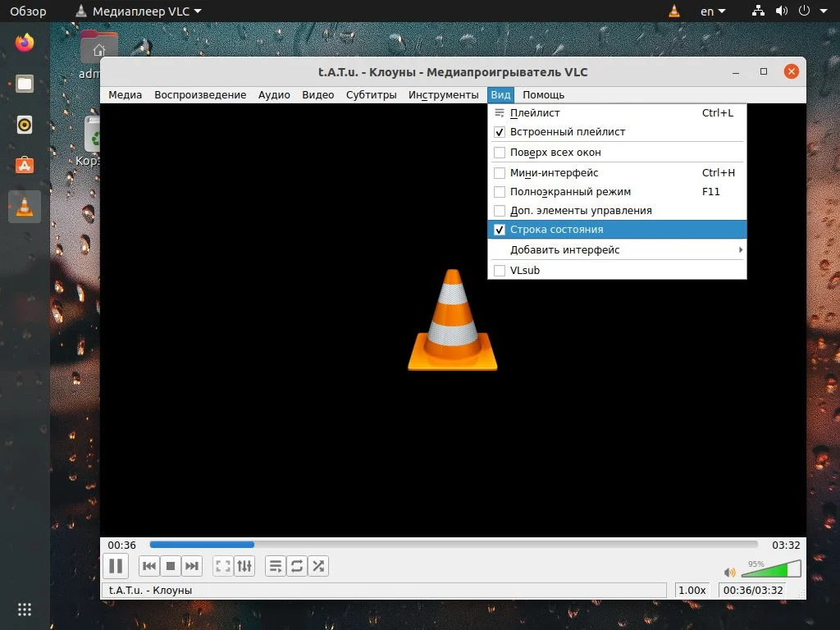Open the Инструменты menu
This screenshot has height=630, width=840.
tap(444, 94)
